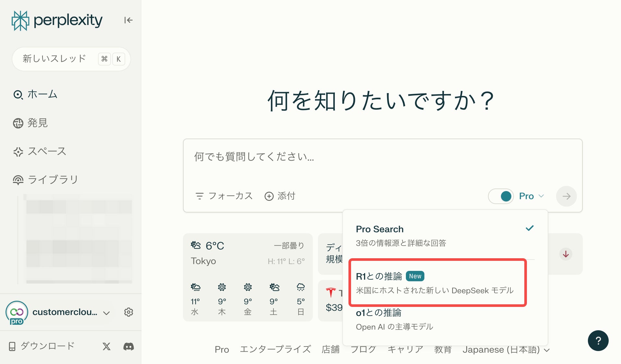Click the globe icon beside 発見
The width and height of the screenshot is (621, 364).
tap(18, 123)
